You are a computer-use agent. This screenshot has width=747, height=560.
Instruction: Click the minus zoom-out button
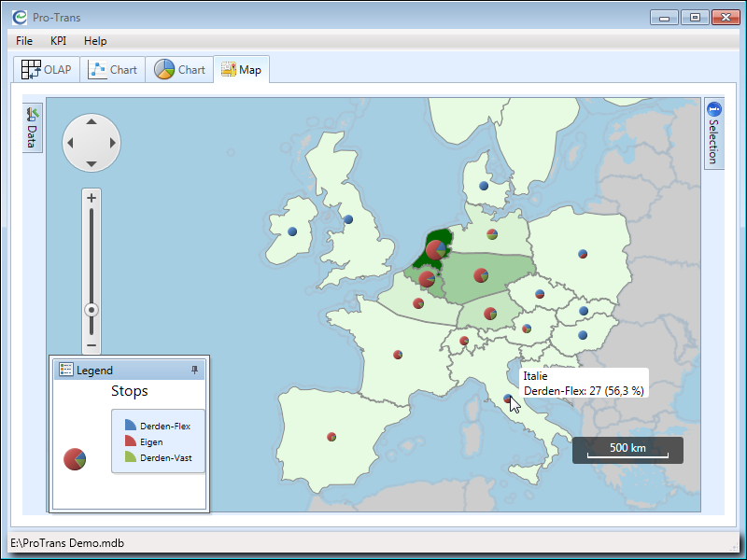(92, 345)
